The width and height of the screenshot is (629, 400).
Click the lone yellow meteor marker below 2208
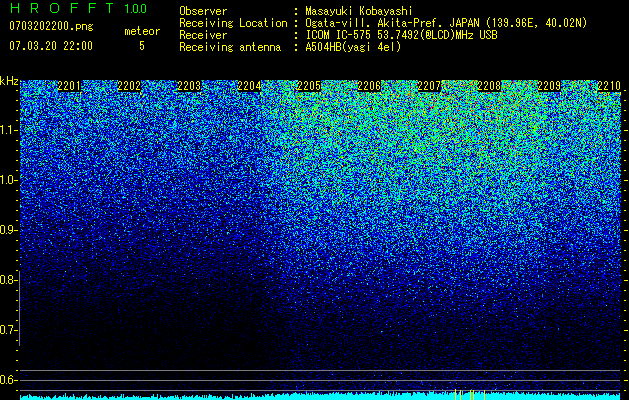pos(484,395)
